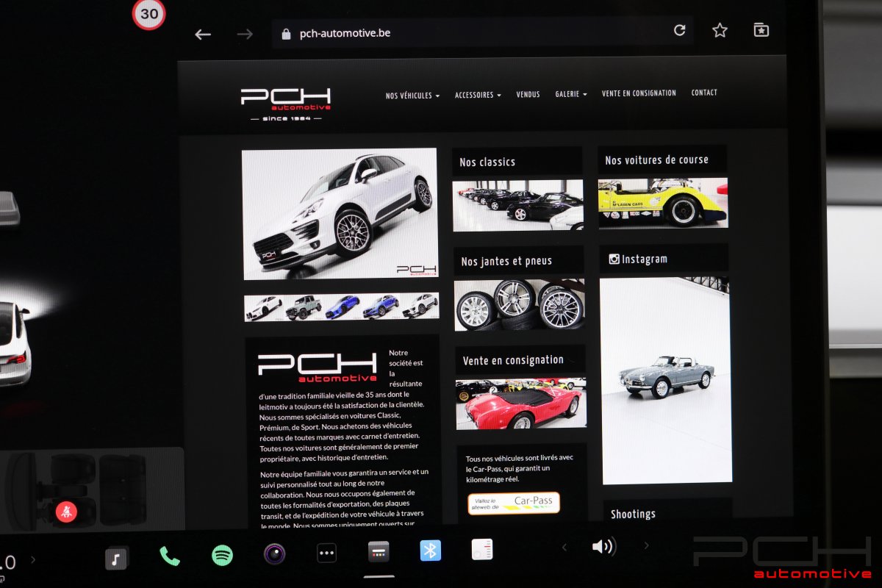The height and width of the screenshot is (588, 882).
Task: Open Bluetooth from the dock
Action: point(431,550)
